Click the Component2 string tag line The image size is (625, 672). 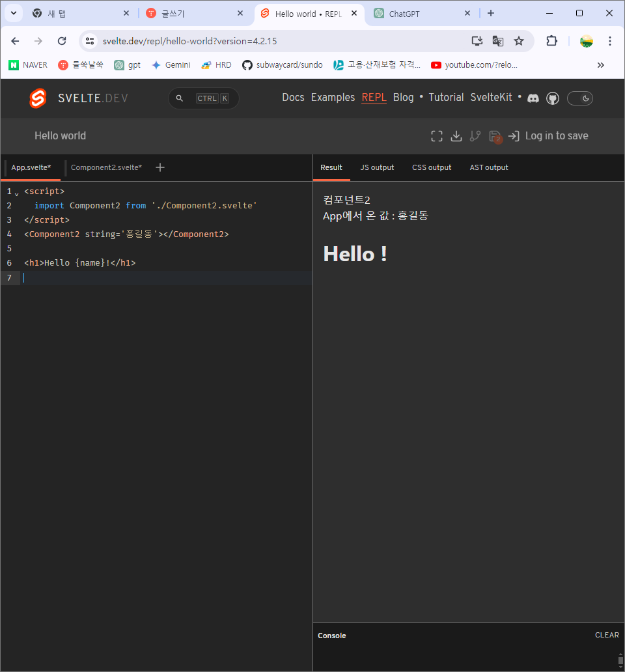126,234
